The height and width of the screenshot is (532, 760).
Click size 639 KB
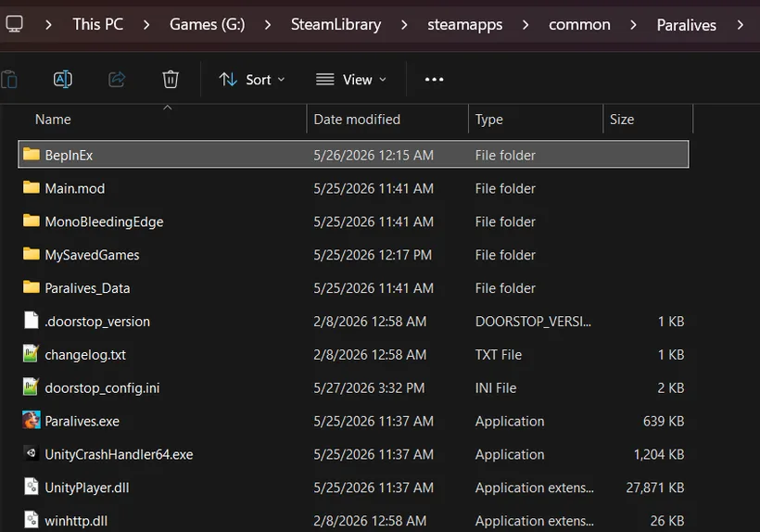(664, 421)
